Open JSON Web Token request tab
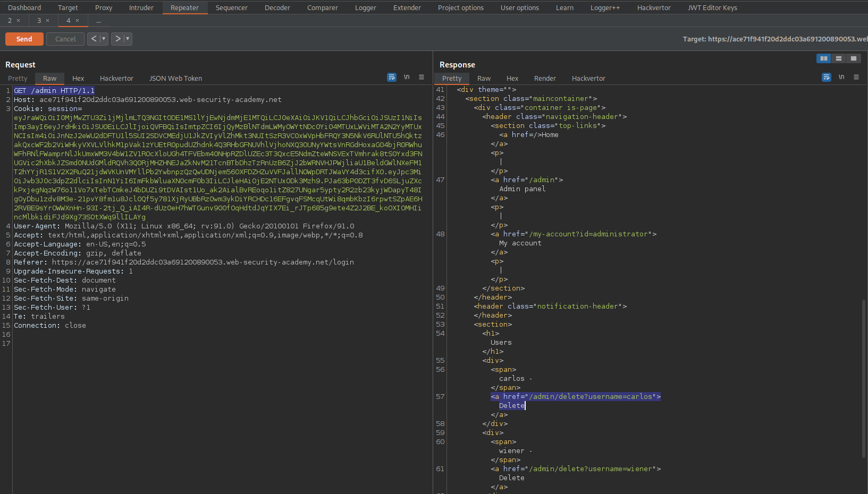The width and height of the screenshot is (868, 494). coord(175,78)
